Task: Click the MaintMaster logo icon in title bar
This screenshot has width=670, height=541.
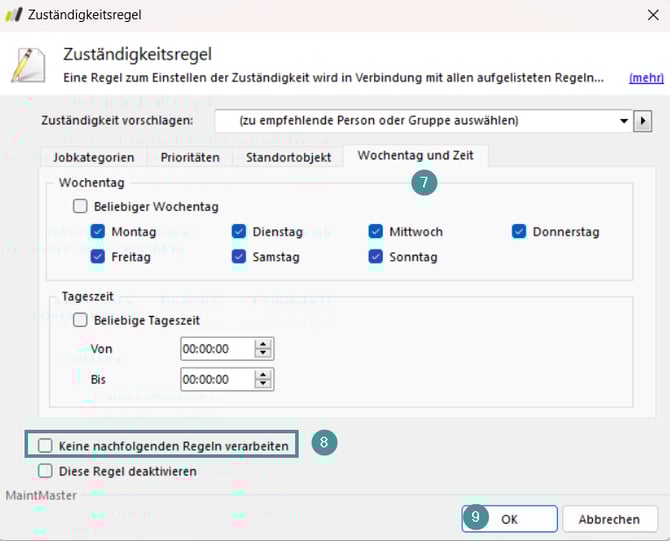Action: (13, 15)
